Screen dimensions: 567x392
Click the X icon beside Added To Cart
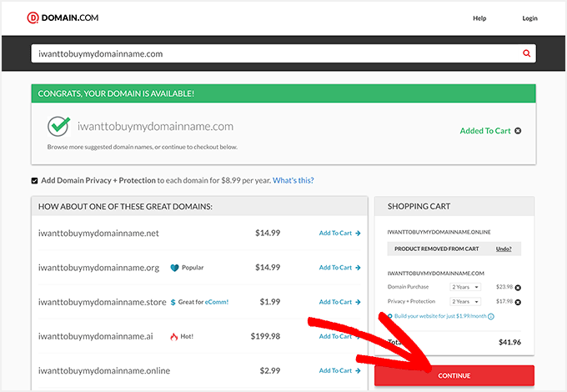518,131
